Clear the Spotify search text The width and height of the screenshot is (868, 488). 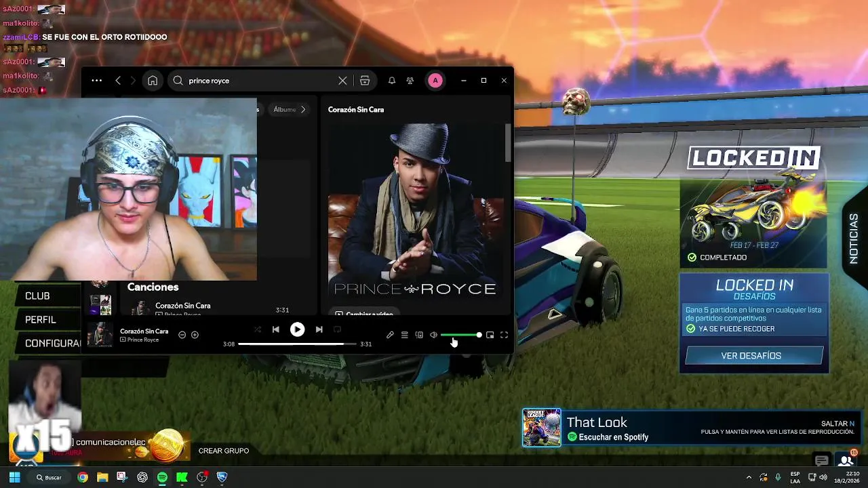tap(342, 81)
